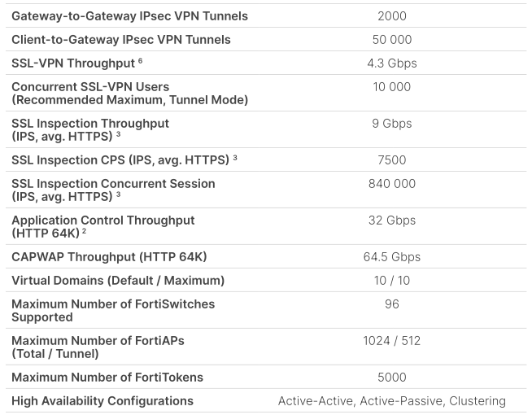Select the 10 000 users value
This screenshot has height=415, width=532.
[x=392, y=87]
